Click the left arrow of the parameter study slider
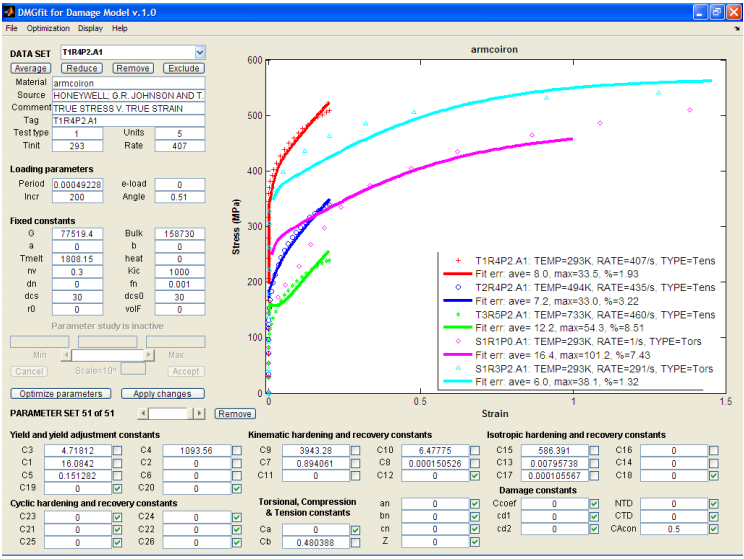Image resolution: width=744 pixels, height=559 pixels. point(67,355)
